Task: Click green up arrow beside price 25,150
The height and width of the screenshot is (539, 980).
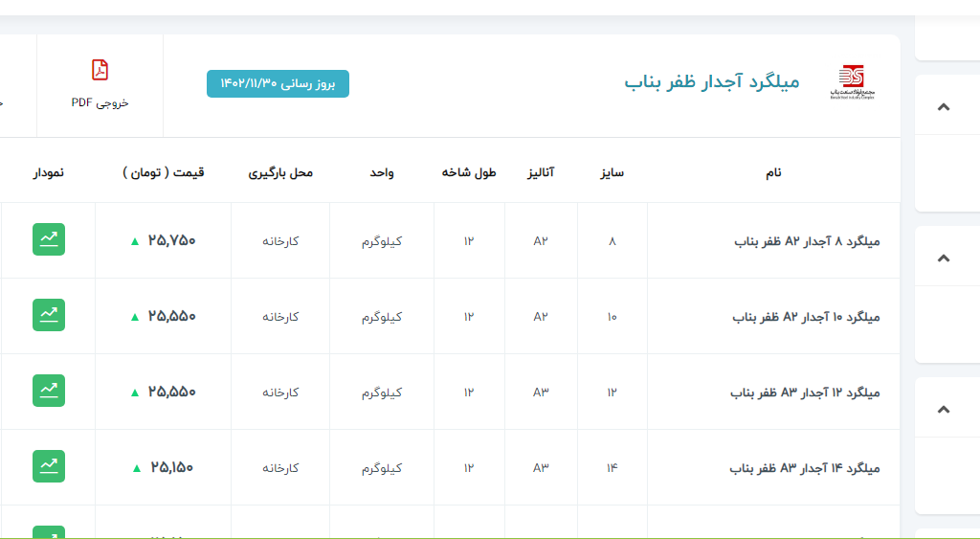Action: click(x=137, y=468)
